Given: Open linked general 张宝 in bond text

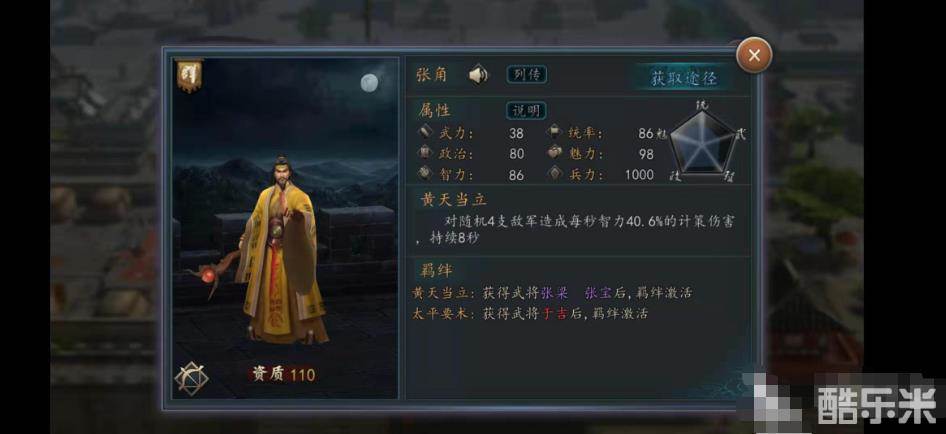Looking at the screenshot, I should click(x=598, y=293).
